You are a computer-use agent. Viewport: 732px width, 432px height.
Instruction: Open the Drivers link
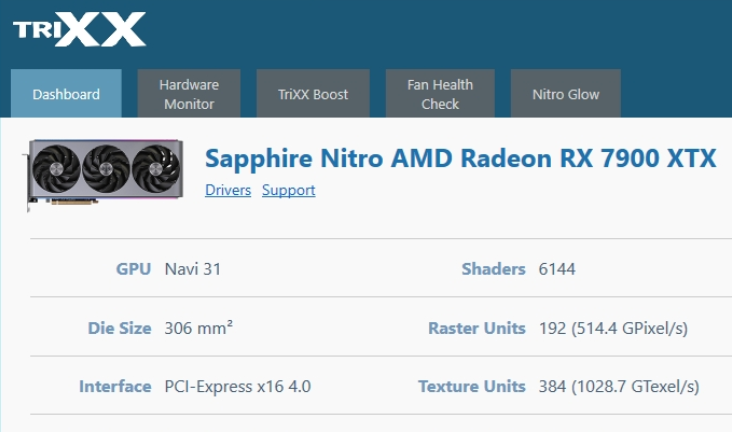[x=228, y=190]
